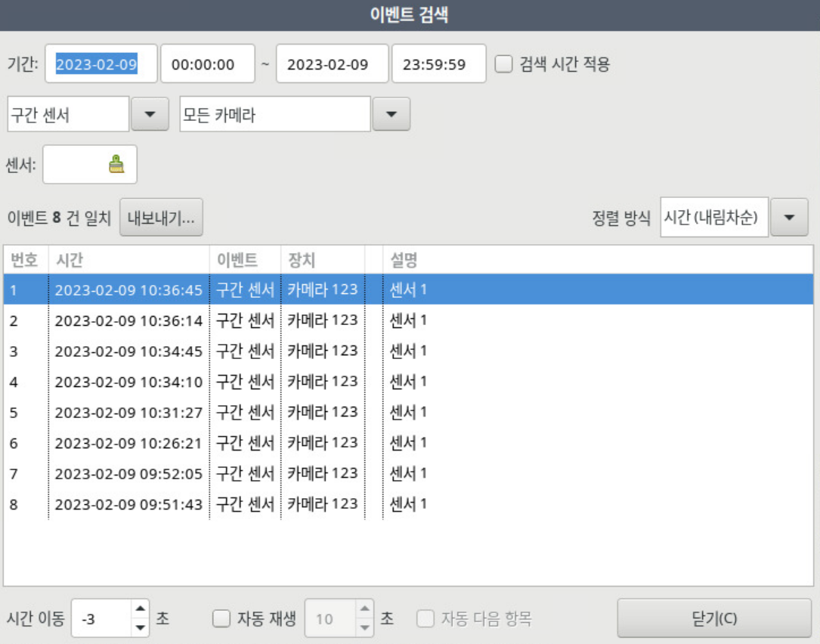
Task: Increase the 시간 이동 value with up arrow
Action: point(140,610)
